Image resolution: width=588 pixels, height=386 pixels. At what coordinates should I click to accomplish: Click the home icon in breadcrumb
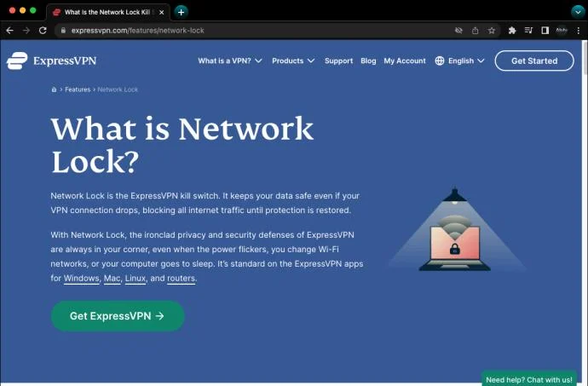(x=54, y=89)
